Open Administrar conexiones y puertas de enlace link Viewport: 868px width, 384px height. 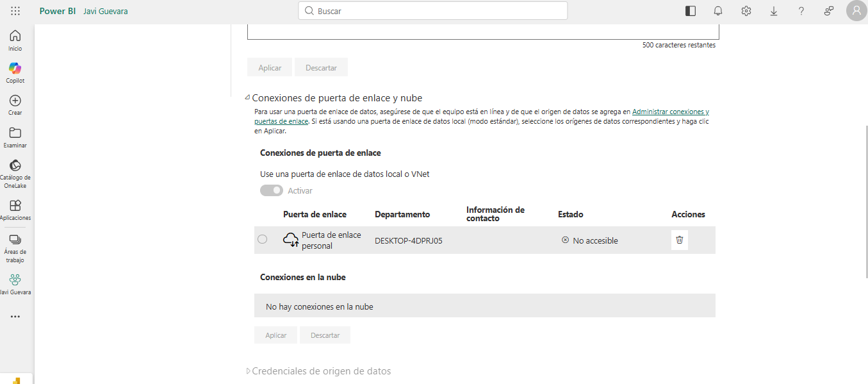[x=670, y=112]
